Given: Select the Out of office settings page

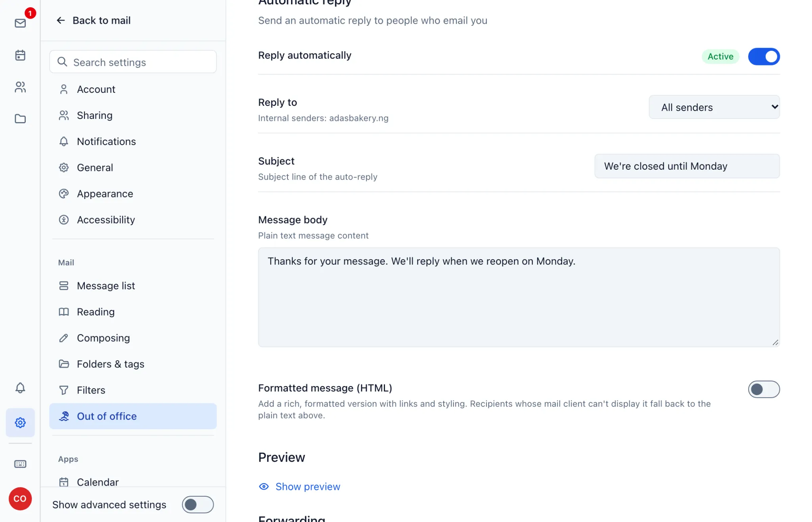Looking at the screenshot, I should pyautogui.click(x=133, y=416).
